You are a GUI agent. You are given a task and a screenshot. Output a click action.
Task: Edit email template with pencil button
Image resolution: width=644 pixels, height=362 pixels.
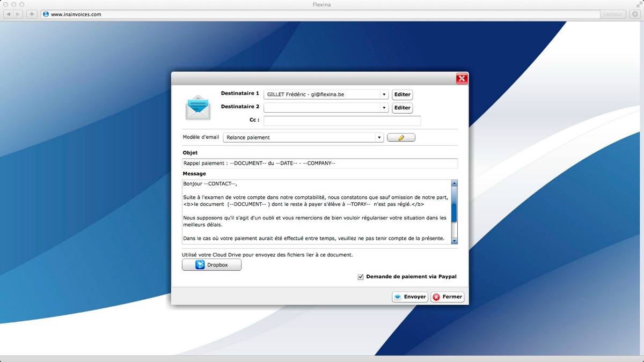(401, 138)
